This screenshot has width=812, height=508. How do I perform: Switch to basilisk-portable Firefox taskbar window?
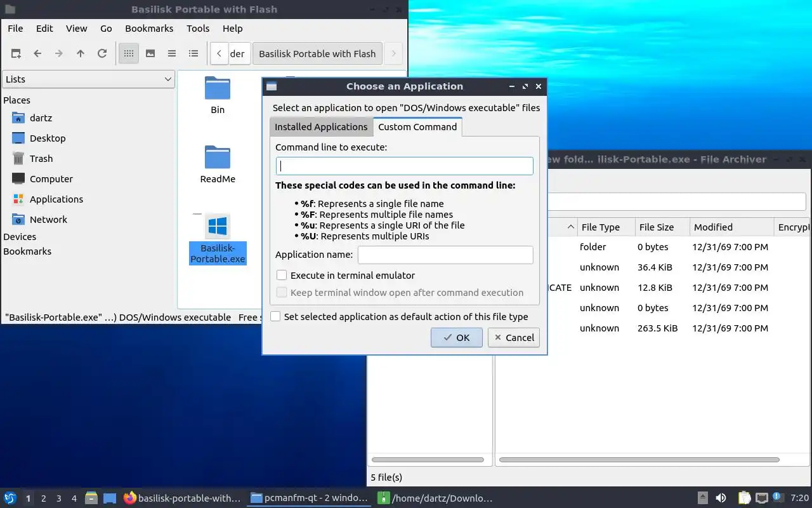[x=182, y=498]
